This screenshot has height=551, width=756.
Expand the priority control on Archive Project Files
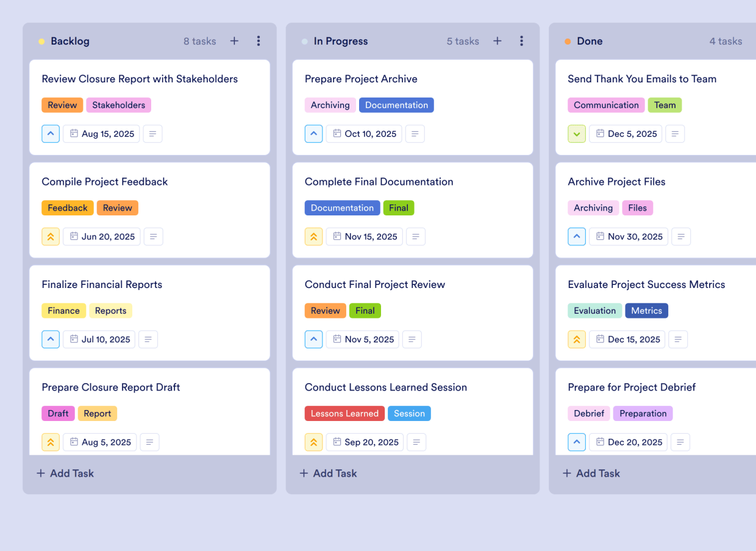tap(577, 236)
